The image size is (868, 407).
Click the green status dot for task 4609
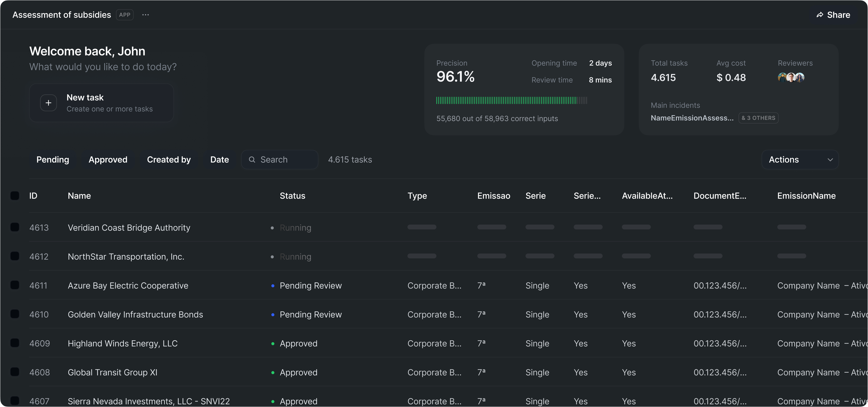coord(273,344)
